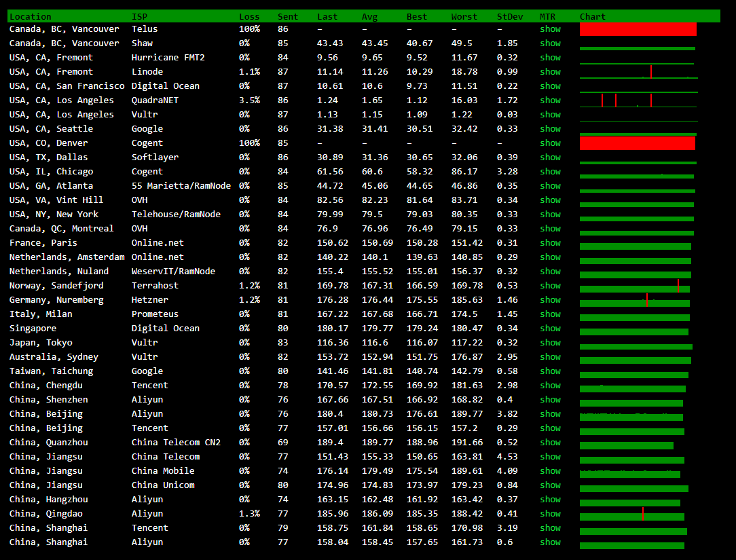Show MTR for Aliyun Shenzhen row
Screen dimensions: 736x560
(x=550, y=399)
